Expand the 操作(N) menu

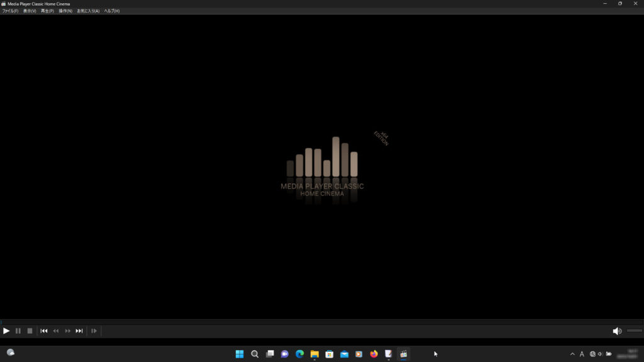(x=65, y=11)
